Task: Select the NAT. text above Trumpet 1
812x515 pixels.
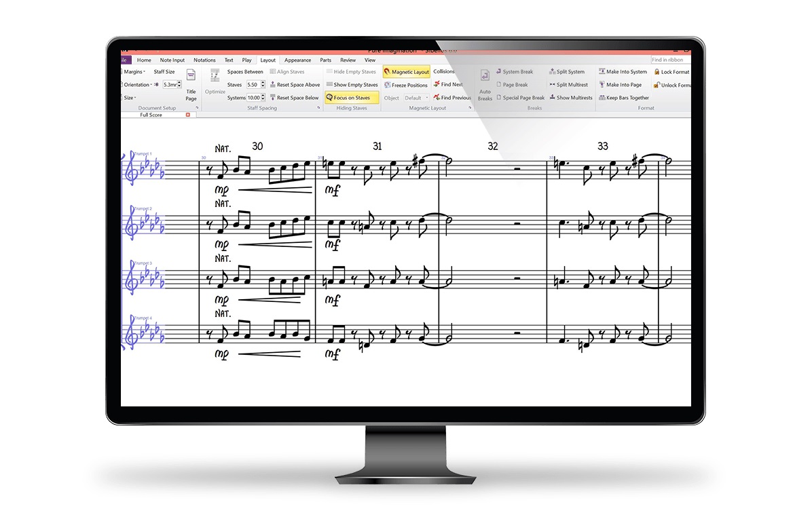Action: pyautogui.click(x=223, y=149)
